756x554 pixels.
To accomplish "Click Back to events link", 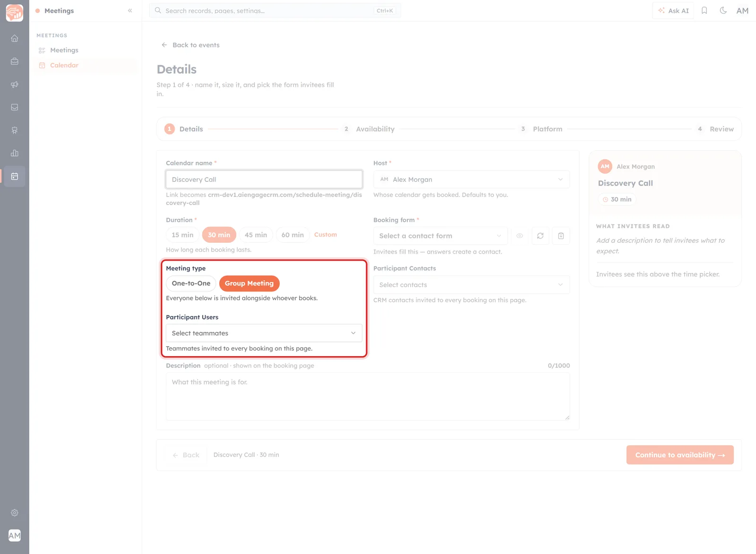I will tap(190, 45).
